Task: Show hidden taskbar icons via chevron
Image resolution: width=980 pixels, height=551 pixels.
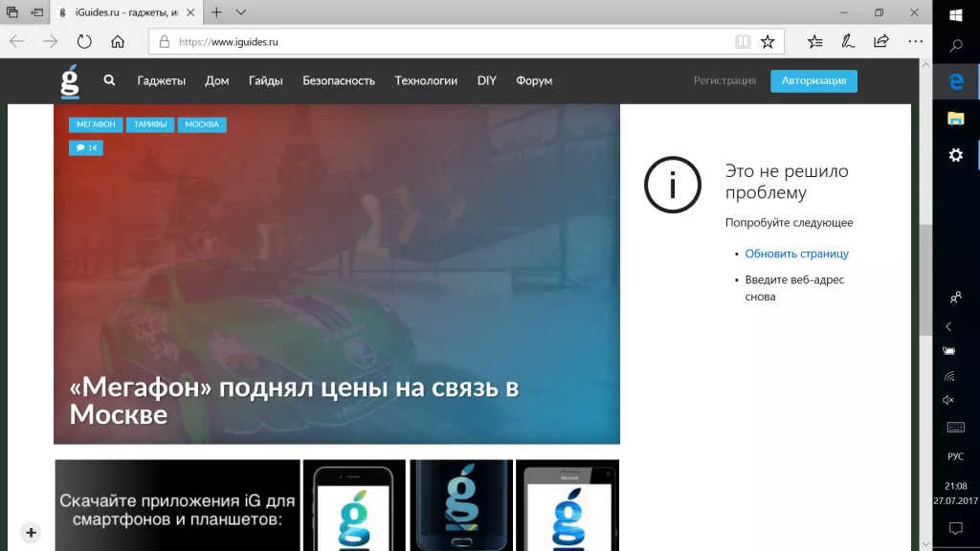Action: click(x=948, y=325)
